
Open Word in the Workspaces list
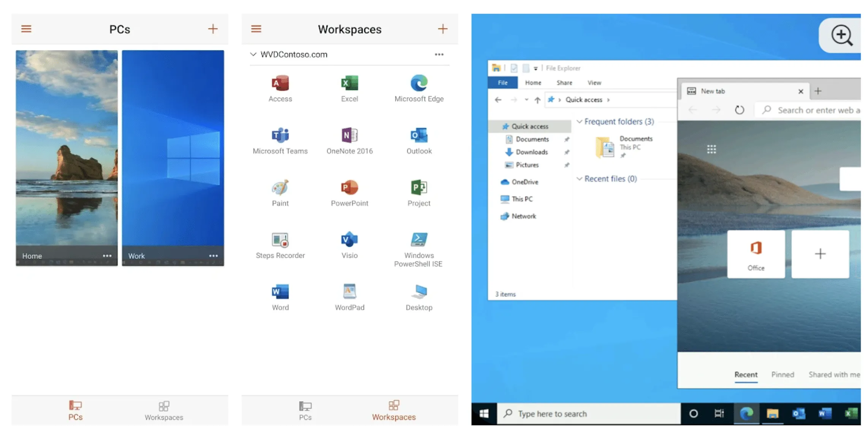point(280,297)
